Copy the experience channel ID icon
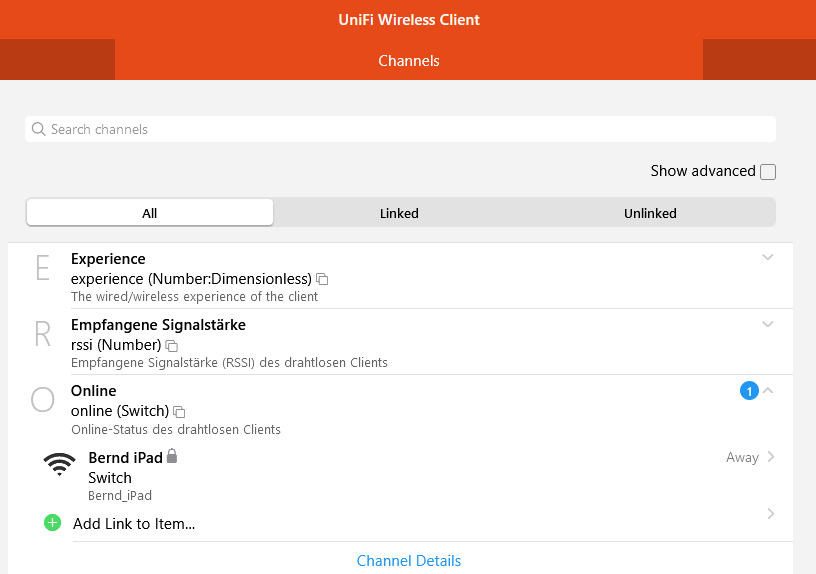 click(322, 279)
